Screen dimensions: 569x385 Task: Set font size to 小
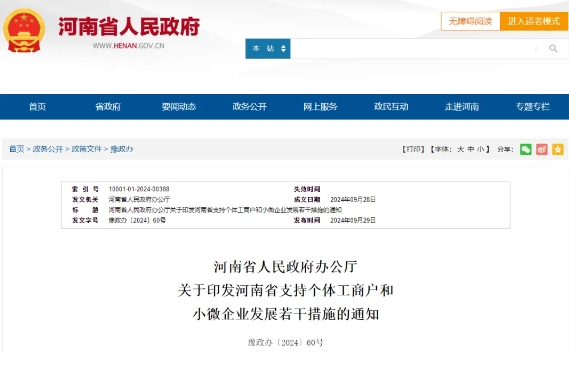pyautogui.click(x=480, y=149)
